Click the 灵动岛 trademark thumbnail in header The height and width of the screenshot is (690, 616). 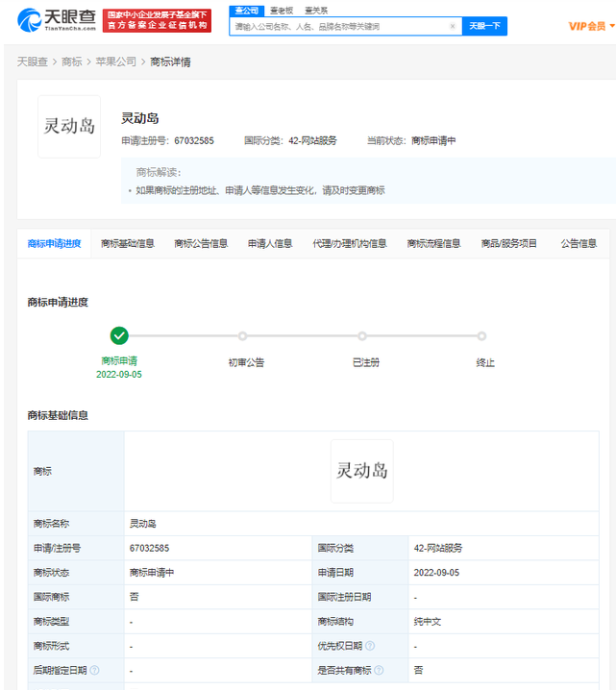[69, 126]
